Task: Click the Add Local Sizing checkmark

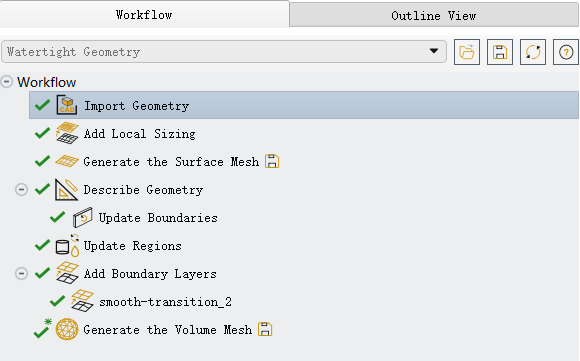Action: tap(43, 133)
